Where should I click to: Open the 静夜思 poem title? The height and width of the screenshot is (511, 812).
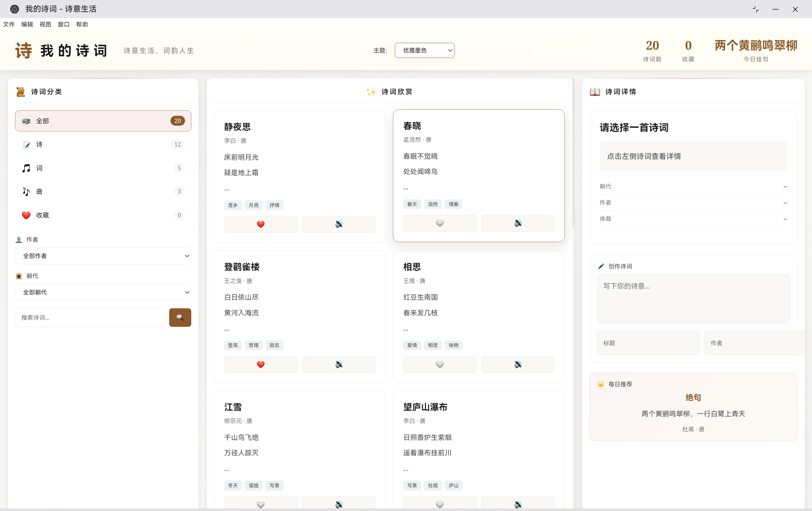coord(237,127)
